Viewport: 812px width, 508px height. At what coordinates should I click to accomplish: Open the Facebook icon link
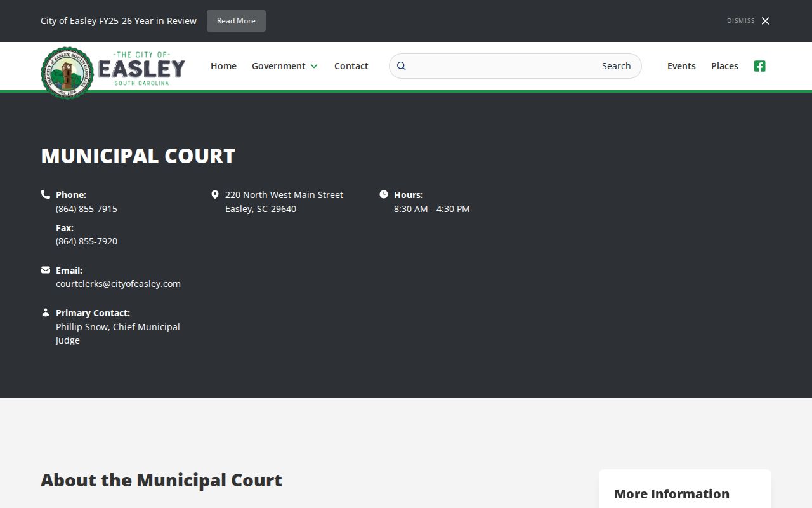(759, 66)
